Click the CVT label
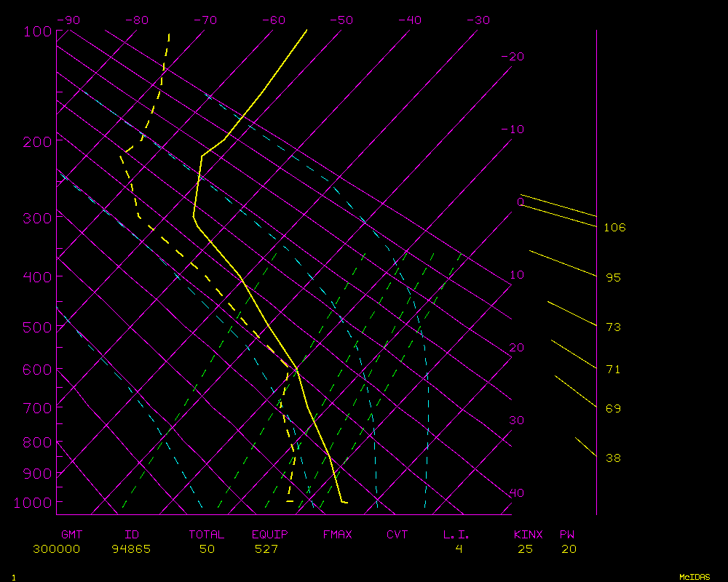Screen dimensions: 728x582 [397, 535]
